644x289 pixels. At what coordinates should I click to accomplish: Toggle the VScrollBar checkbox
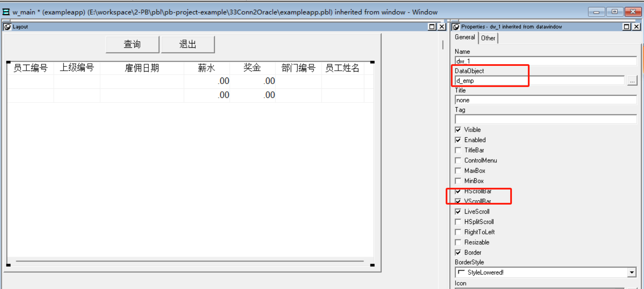[x=458, y=201]
